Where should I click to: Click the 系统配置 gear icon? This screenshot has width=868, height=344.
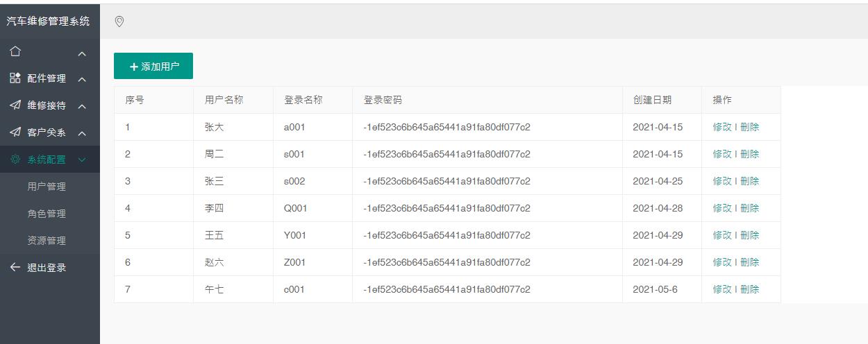(15, 160)
